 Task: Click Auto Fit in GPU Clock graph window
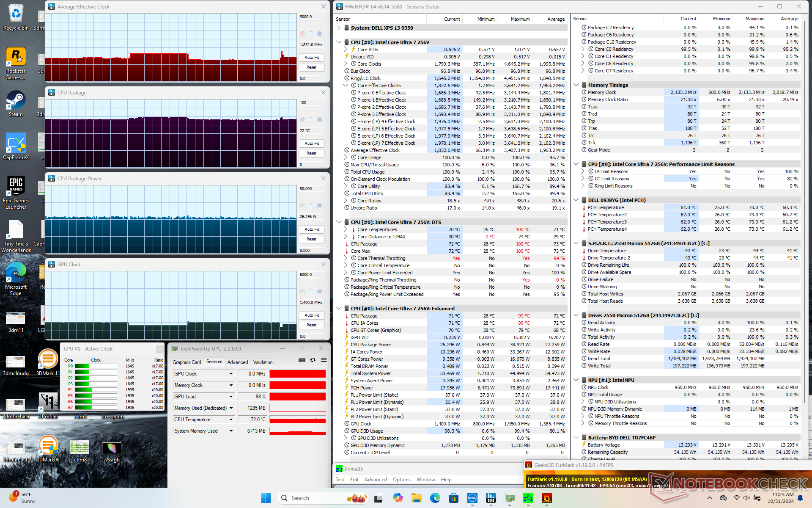tap(312, 315)
